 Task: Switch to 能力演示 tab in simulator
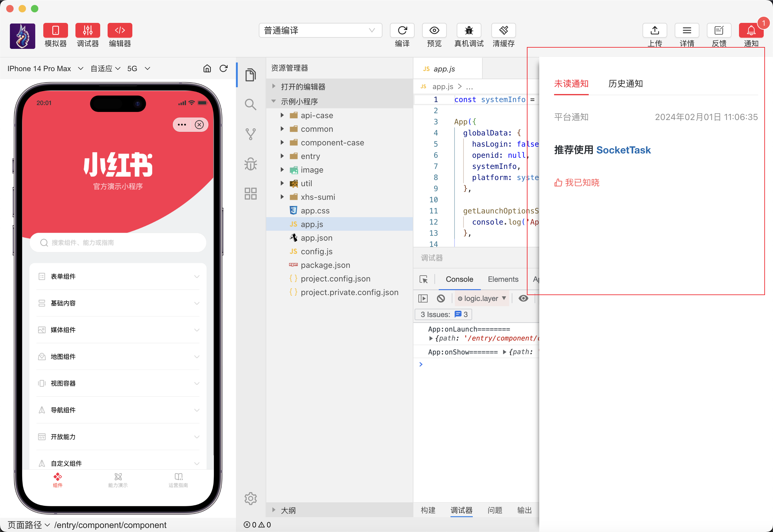pos(118,480)
